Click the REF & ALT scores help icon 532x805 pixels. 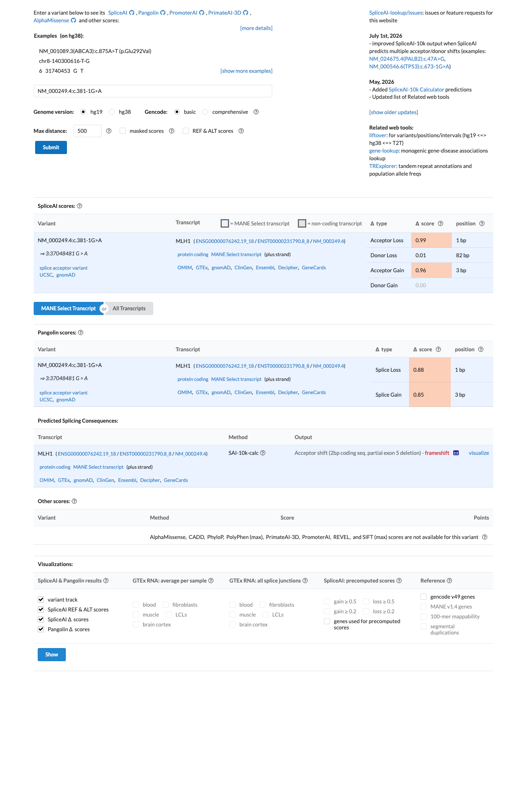(x=241, y=131)
